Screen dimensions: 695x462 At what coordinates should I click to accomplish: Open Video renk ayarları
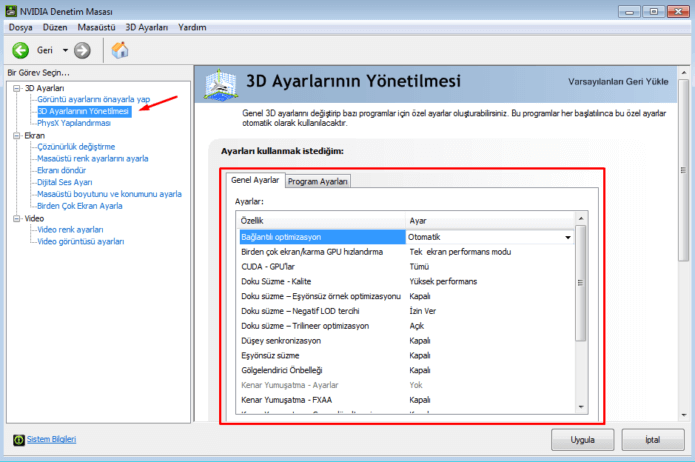(70, 230)
